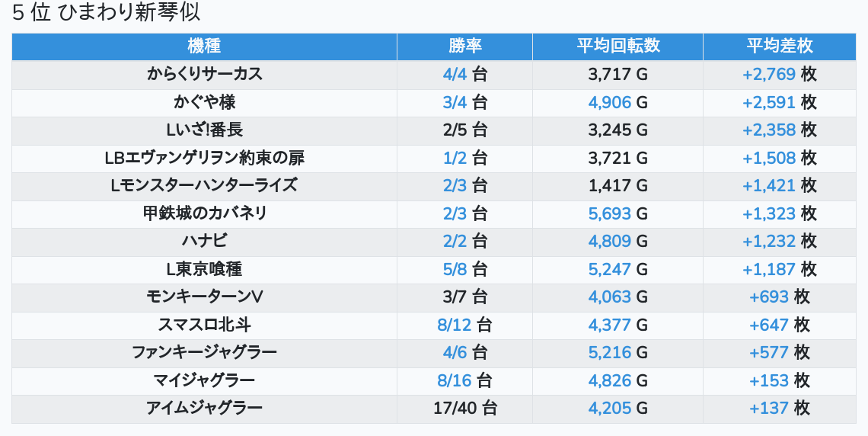Click the ハナビ machine name
The height and width of the screenshot is (436, 868).
pyautogui.click(x=204, y=241)
